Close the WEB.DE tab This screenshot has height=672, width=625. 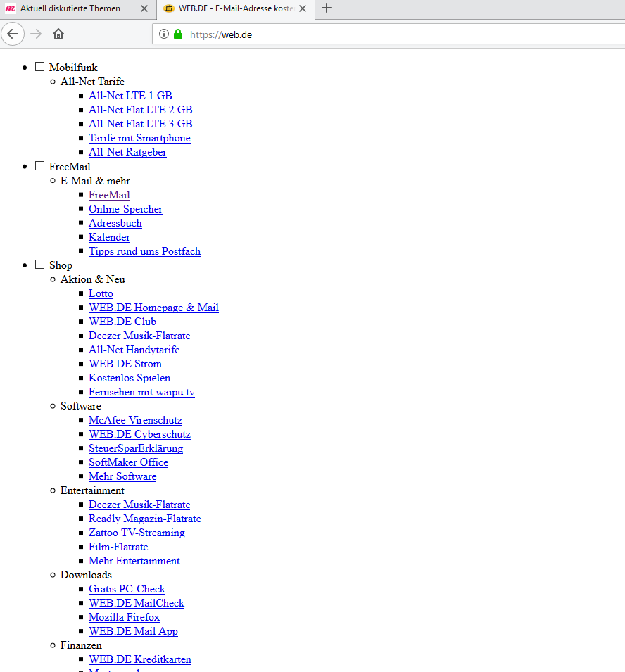coord(303,8)
